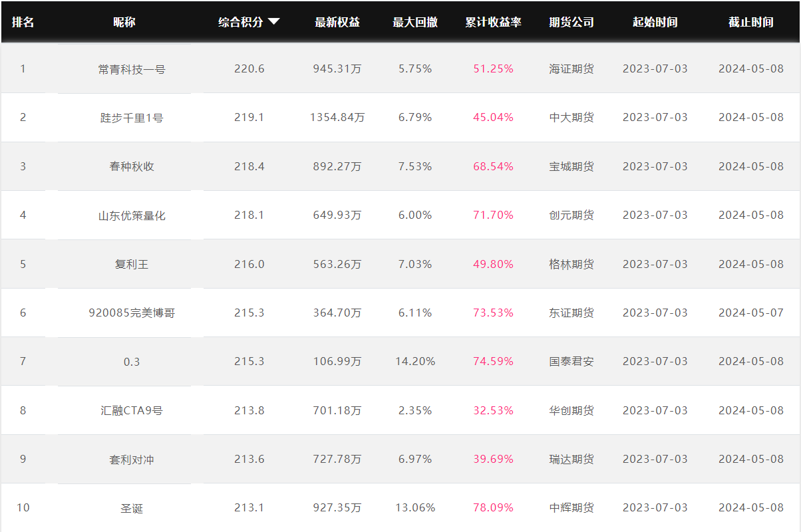Click the 1354.84万 equity value

[337, 117]
